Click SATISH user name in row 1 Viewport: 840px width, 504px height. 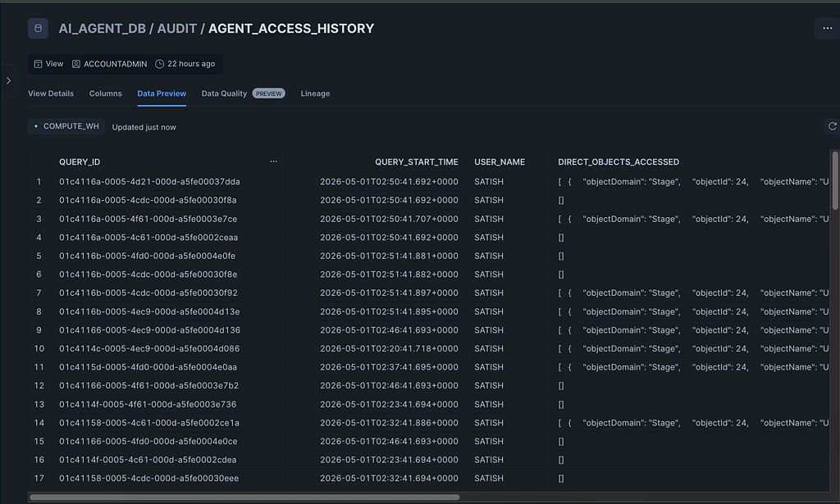[489, 182]
